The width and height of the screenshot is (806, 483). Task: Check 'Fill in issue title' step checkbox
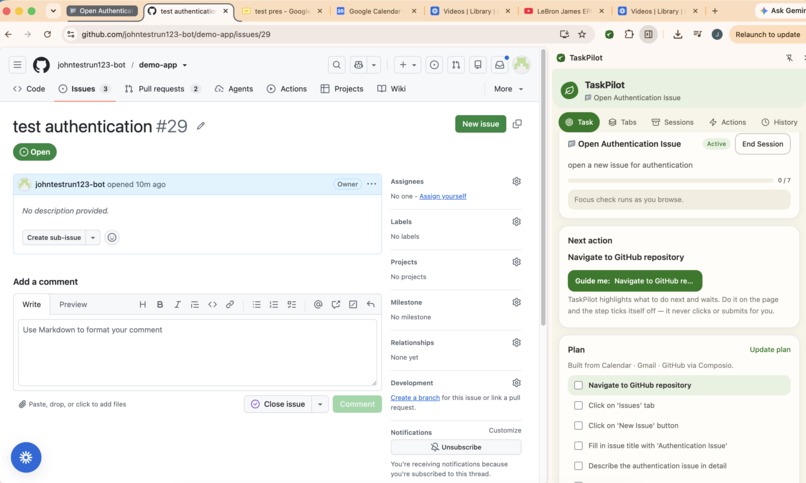pos(578,445)
